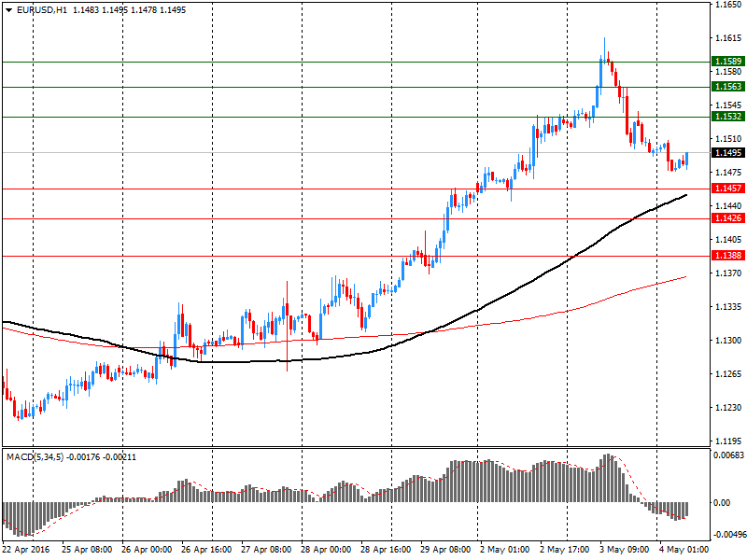Click the 1.1370 price scale value
Screen dimensions: 747x560
[728, 273]
